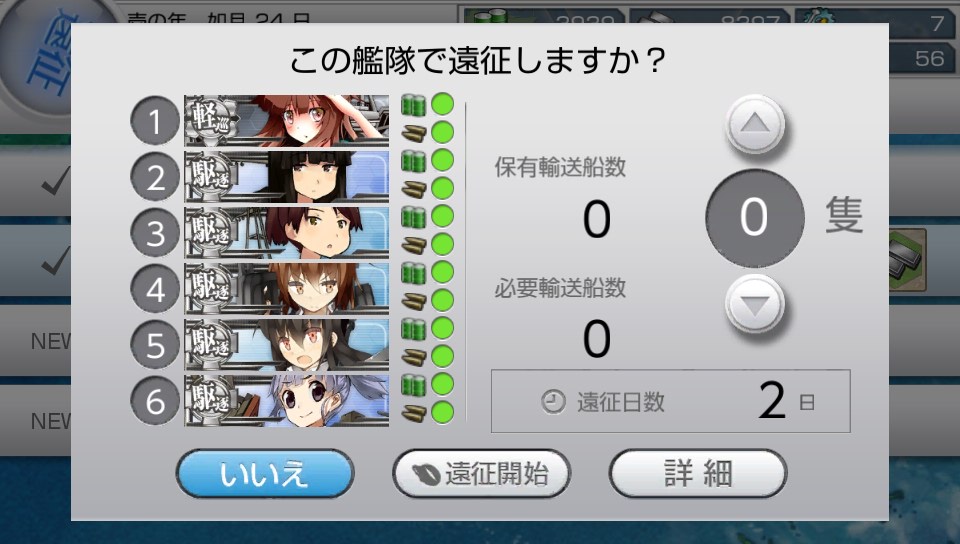Viewport: 960px width, 544px height.
Task: Increase transport ship count with up arrow
Action: 755,124
